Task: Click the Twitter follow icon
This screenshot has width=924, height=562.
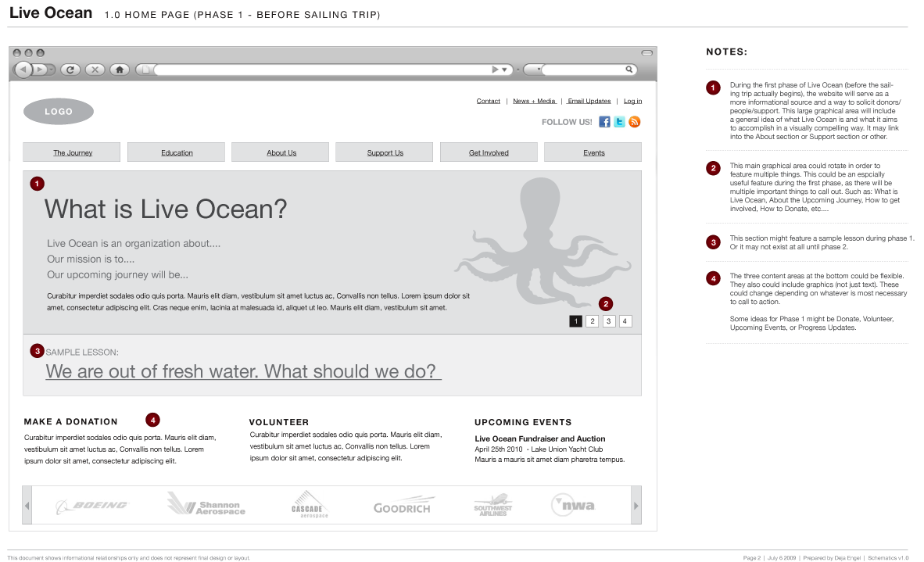Action: (x=619, y=122)
